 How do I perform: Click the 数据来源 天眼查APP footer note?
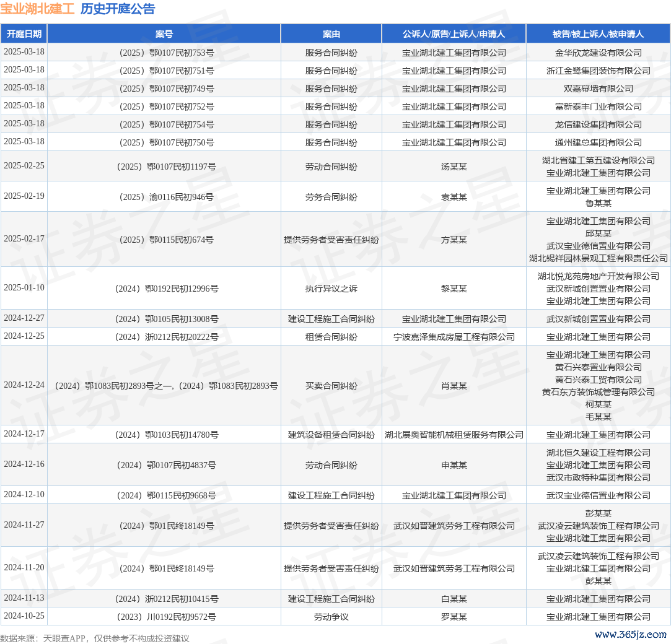[x=95, y=638]
